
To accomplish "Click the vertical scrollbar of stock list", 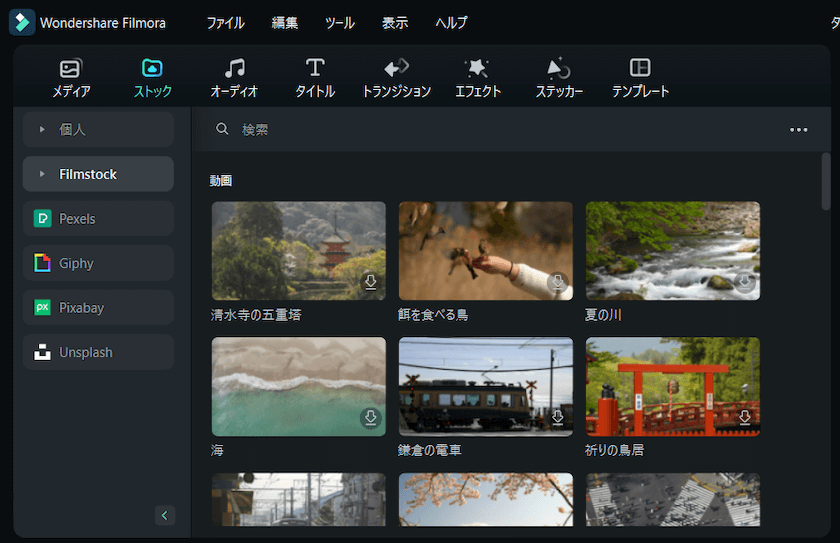I will pyautogui.click(x=826, y=182).
